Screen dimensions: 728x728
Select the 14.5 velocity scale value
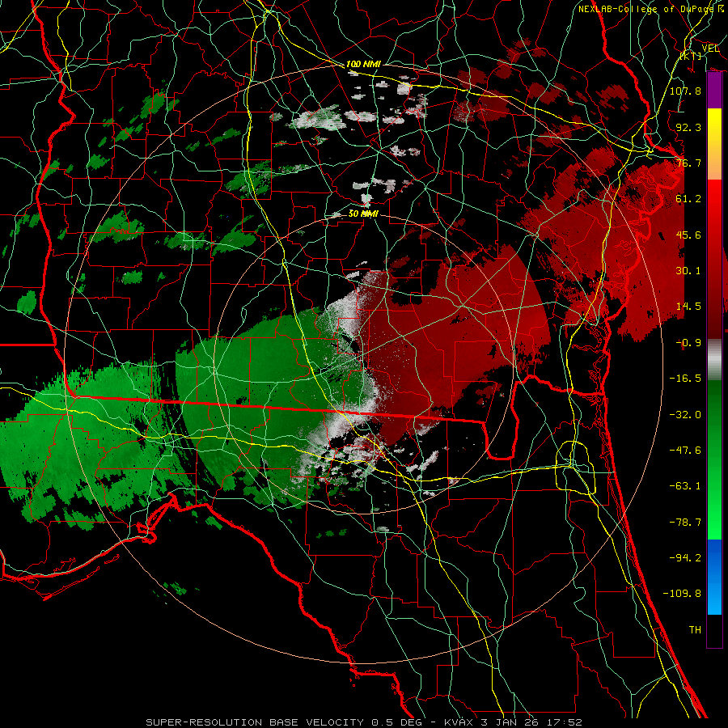(688, 307)
